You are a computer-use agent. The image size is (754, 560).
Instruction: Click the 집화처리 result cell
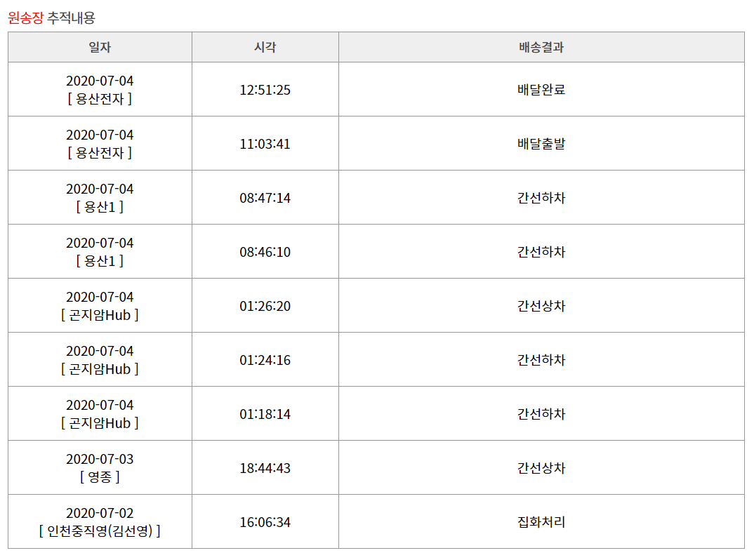pyautogui.click(x=541, y=522)
